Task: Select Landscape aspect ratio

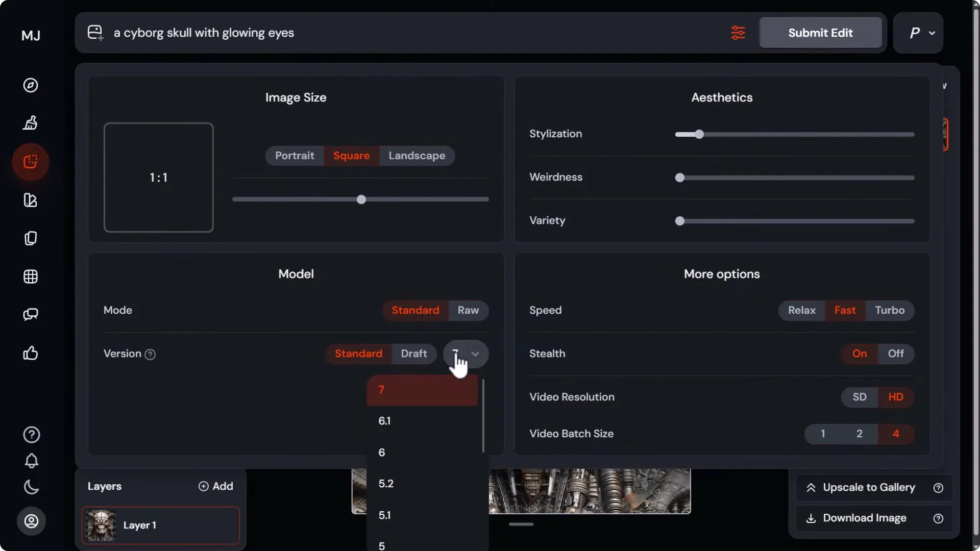Action: (416, 156)
